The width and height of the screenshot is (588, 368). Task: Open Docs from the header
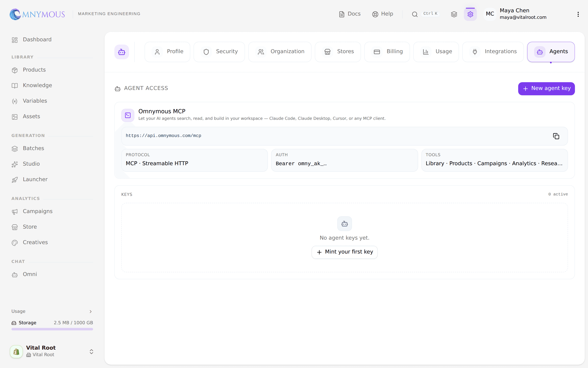(350, 14)
